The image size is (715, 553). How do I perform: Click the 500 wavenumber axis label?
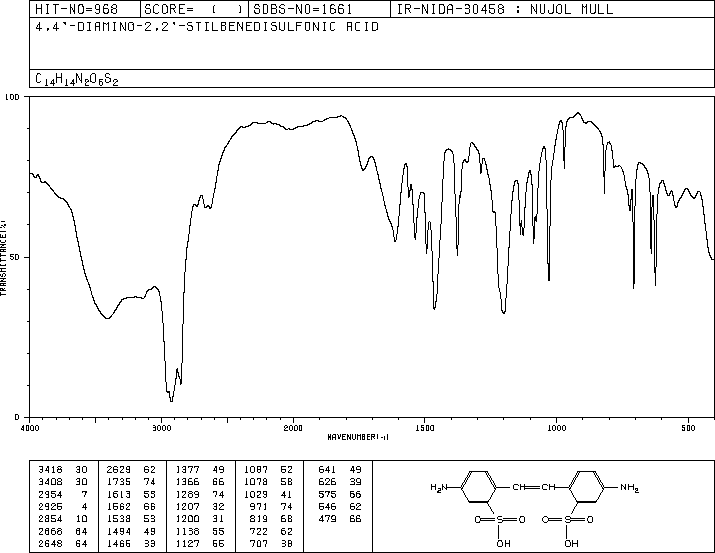tap(688, 428)
